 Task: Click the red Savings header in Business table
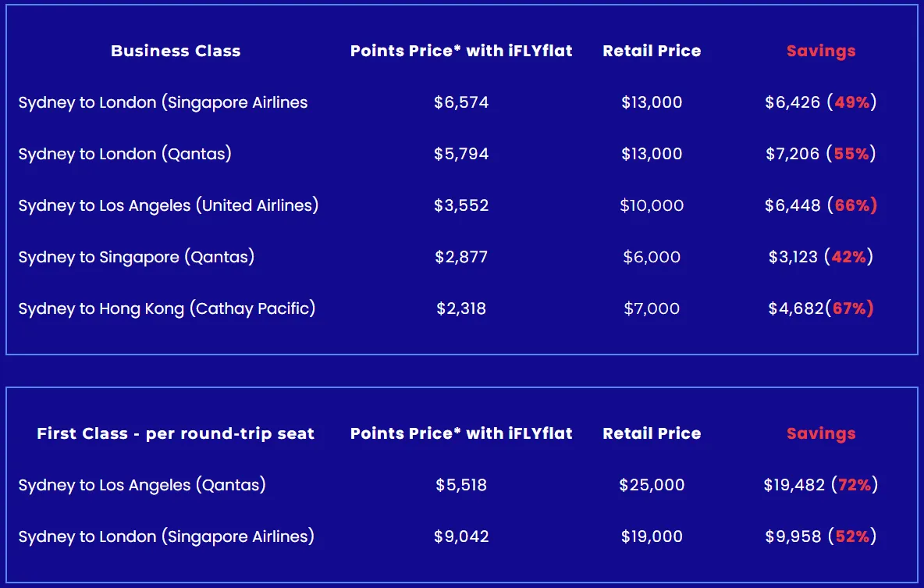tap(821, 52)
